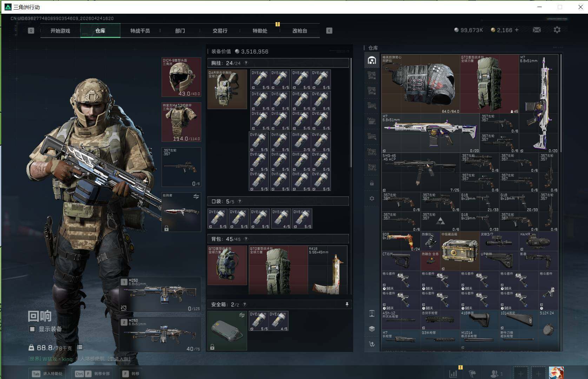
Task: Open the 部门 tab
Action: tap(180, 31)
